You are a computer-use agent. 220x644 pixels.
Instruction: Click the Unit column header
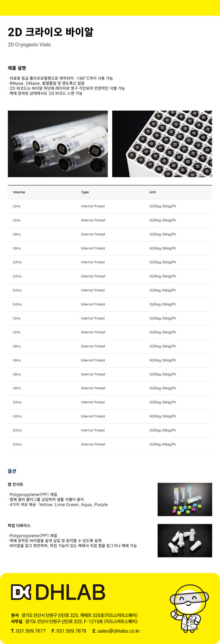point(153,192)
